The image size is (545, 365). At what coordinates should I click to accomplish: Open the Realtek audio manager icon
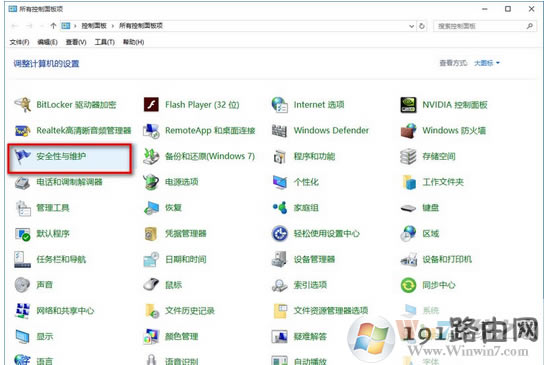tap(23, 131)
